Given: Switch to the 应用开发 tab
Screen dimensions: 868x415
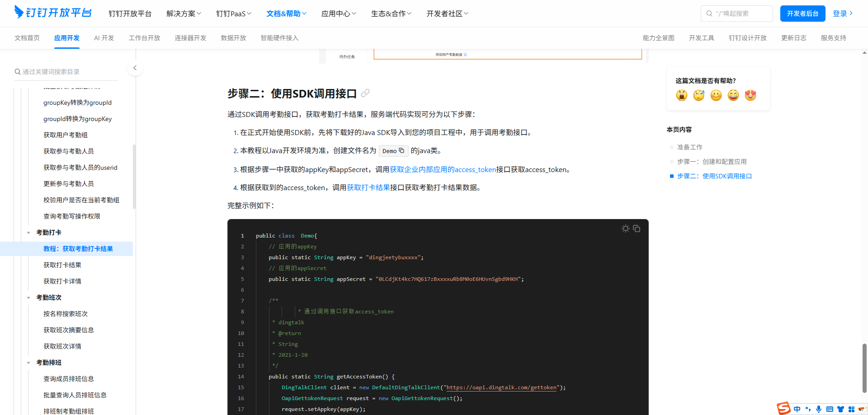Looking at the screenshot, I should (67, 38).
